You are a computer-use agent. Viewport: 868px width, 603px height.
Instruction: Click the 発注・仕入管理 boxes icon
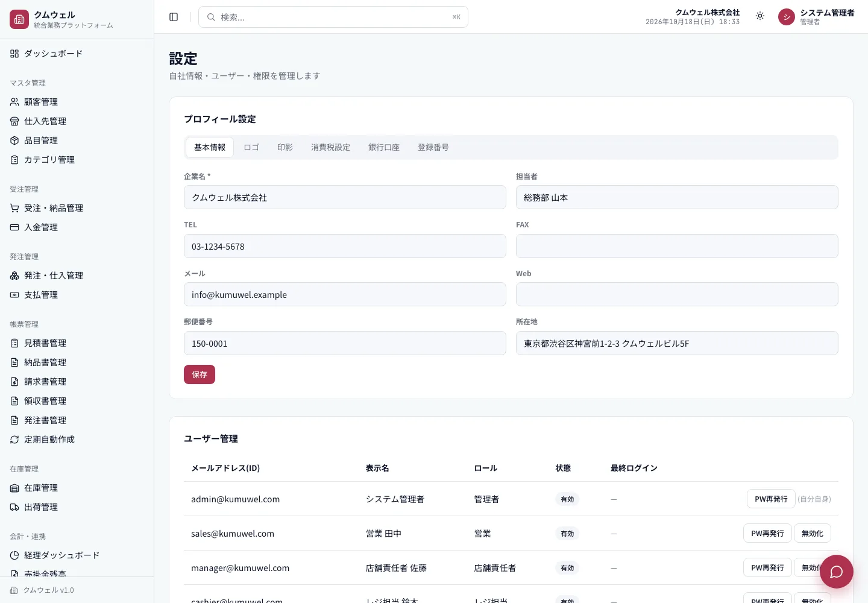point(14,276)
